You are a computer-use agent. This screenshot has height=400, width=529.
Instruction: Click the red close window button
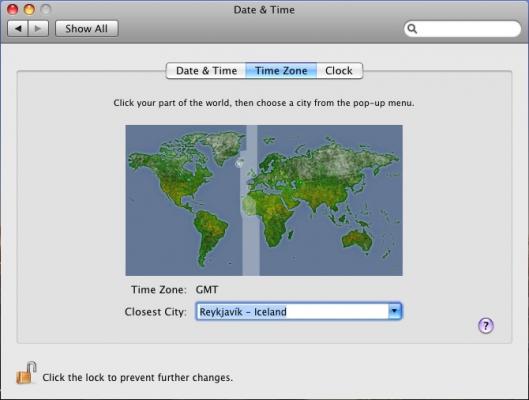click(13, 9)
